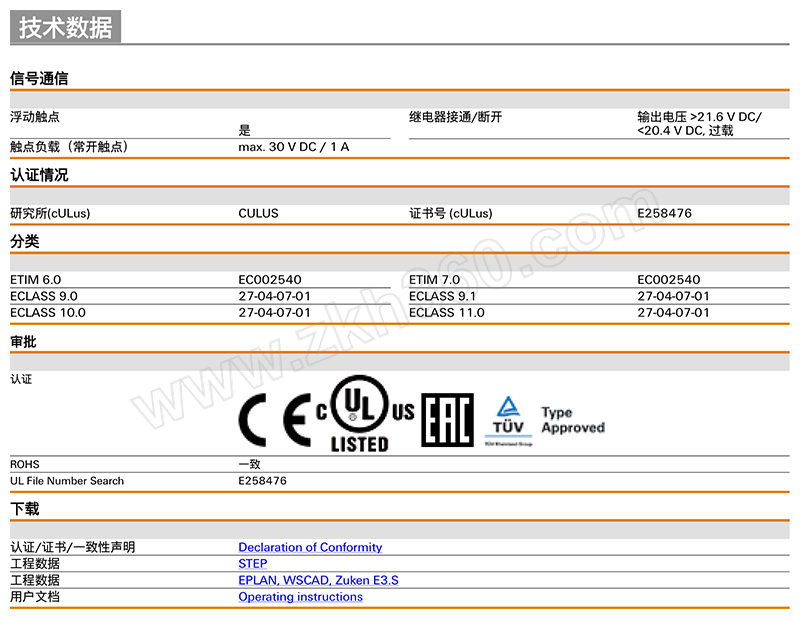This screenshot has height=619, width=800.
Task: Select 27-04-07-01 value for ECLASS 9.1
Action: point(673,296)
